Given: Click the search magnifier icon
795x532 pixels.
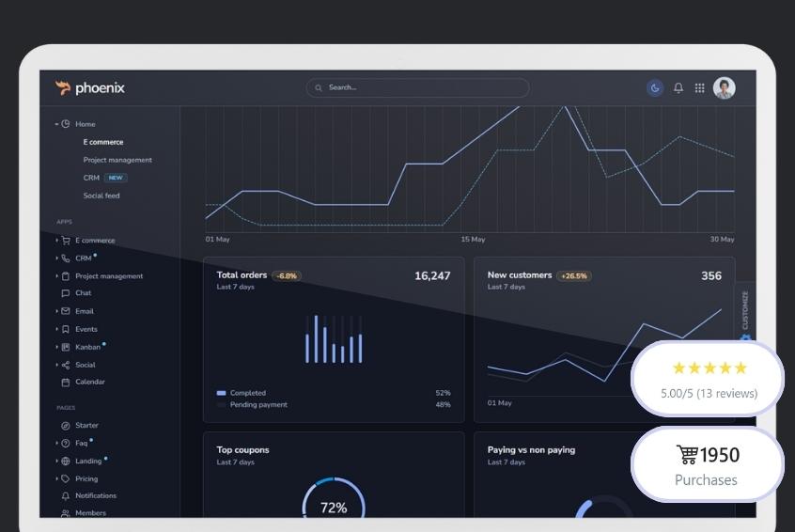Looking at the screenshot, I should click(319, 87).
